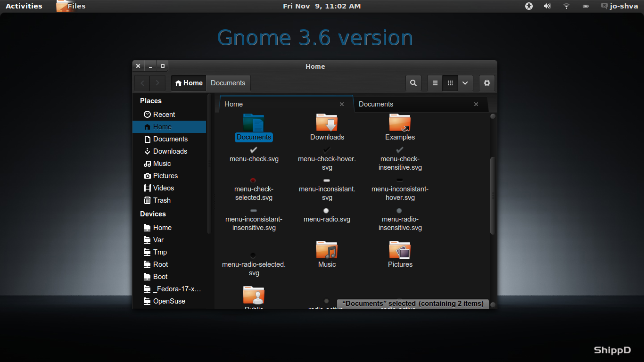The height and width of the screenshot is (362, 644).
Task: Select menu-check-hover.svg file
Action: [327, 159]
